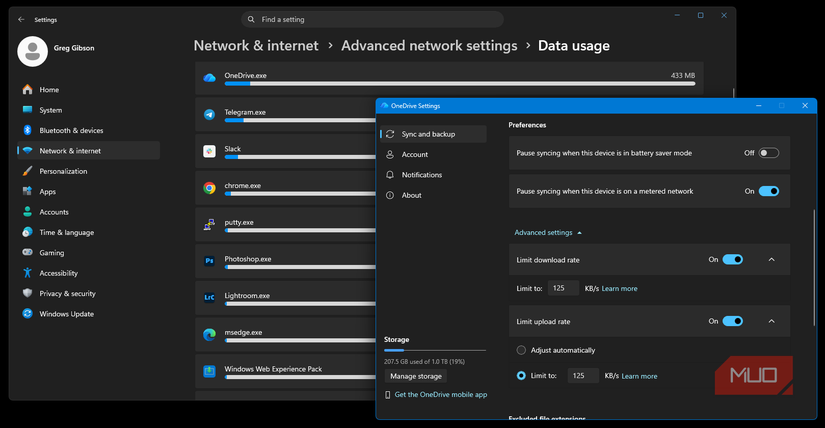Click Network & internet breadcrumb
The width and height of the screenshot is (825, 428).
point(256,46)
